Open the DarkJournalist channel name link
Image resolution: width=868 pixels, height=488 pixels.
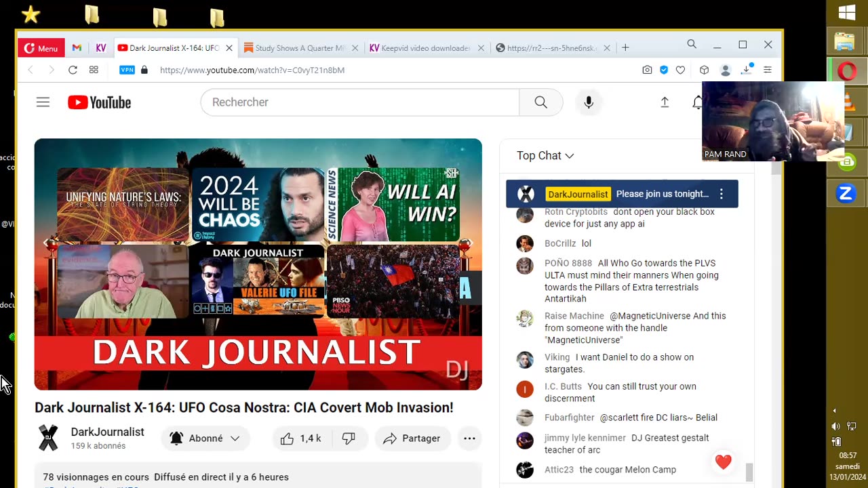click(x=107, y=432)
